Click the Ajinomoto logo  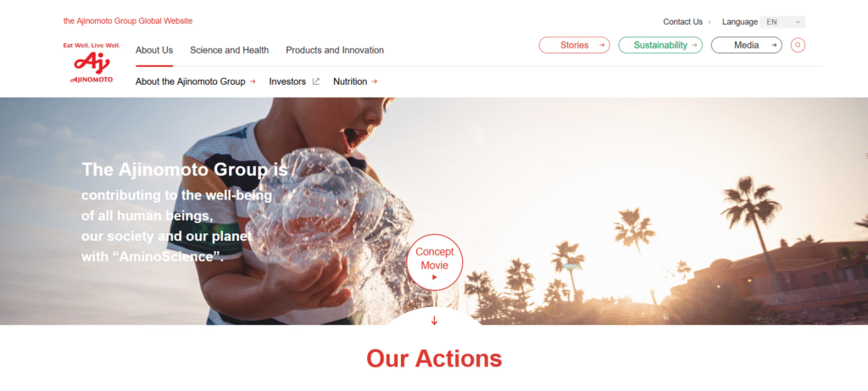pyautogui.click(x=92, y=63)
